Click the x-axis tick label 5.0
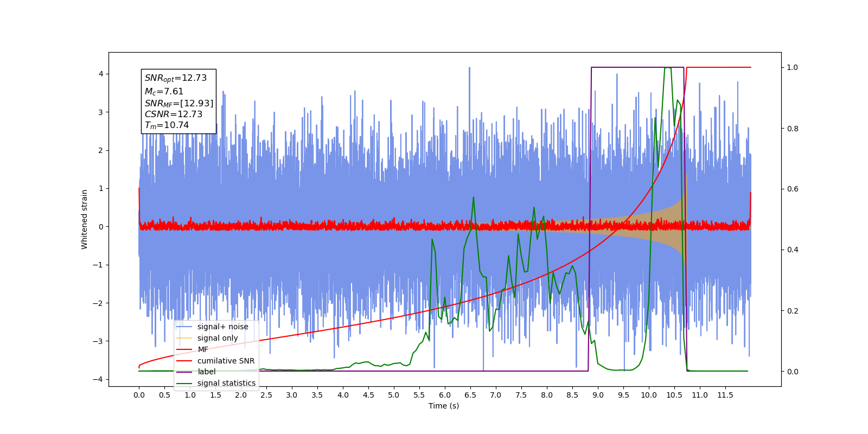Image resolution: width=868 pixels, height=434 pixels. pos(394,395)
